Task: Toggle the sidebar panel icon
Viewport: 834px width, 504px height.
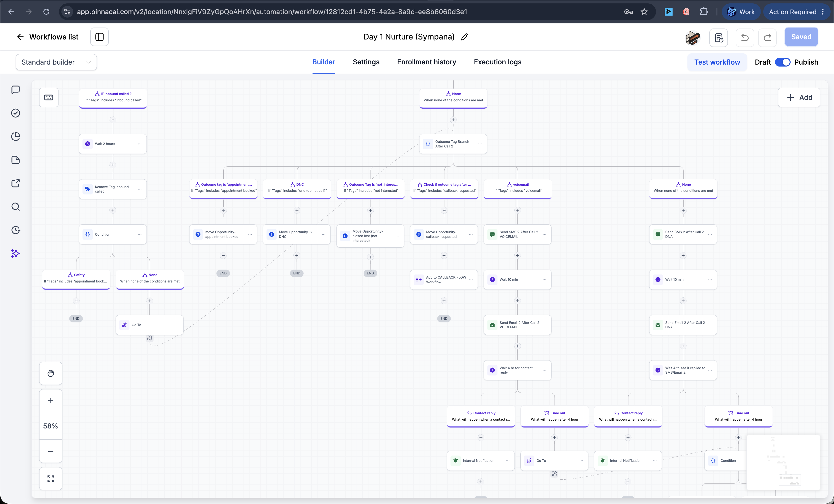Action: (99, 37)
